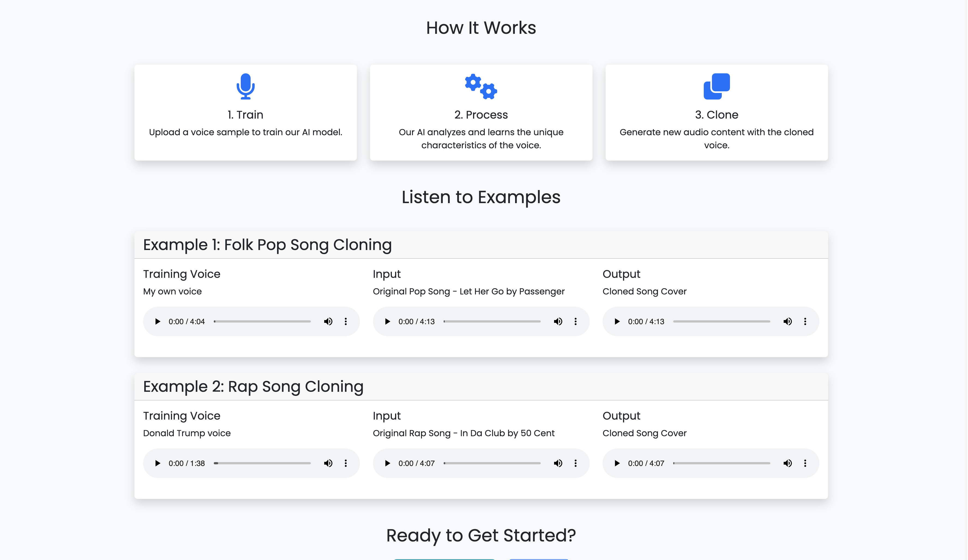Click the microphone icon on the Train card
Screen dimensions: 968x560
[x=245, y=86]
